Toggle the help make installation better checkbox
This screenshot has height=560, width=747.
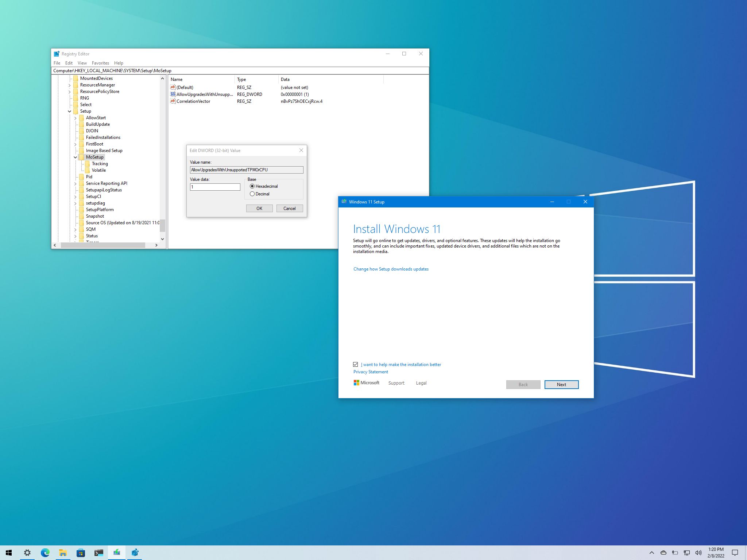click(x=355, y=365)
